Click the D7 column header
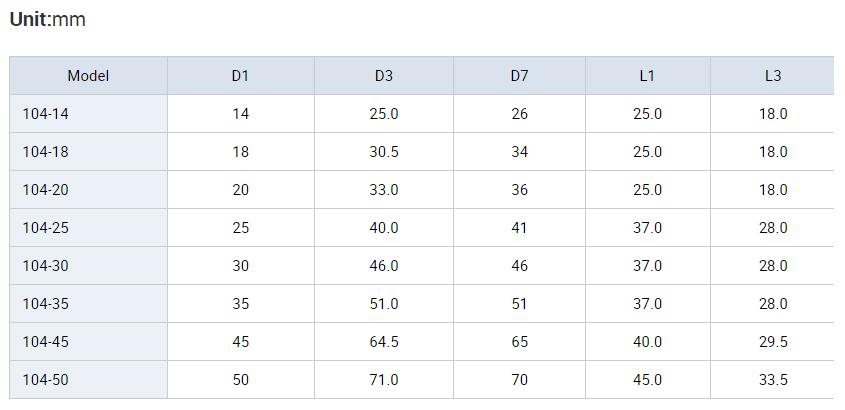The width and height of the screenshot is (845, 410). [x=520, y=76]
